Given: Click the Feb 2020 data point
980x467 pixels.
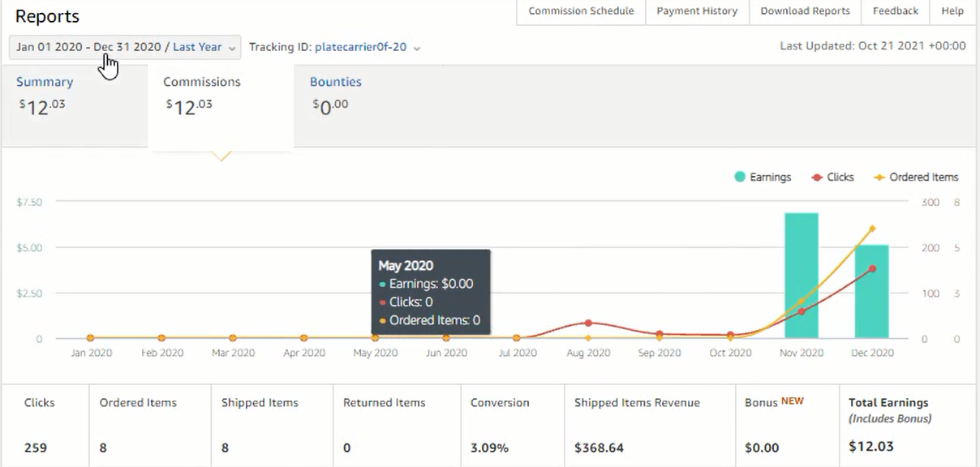Looking at the screenshot, I should [x=161, y=337].
